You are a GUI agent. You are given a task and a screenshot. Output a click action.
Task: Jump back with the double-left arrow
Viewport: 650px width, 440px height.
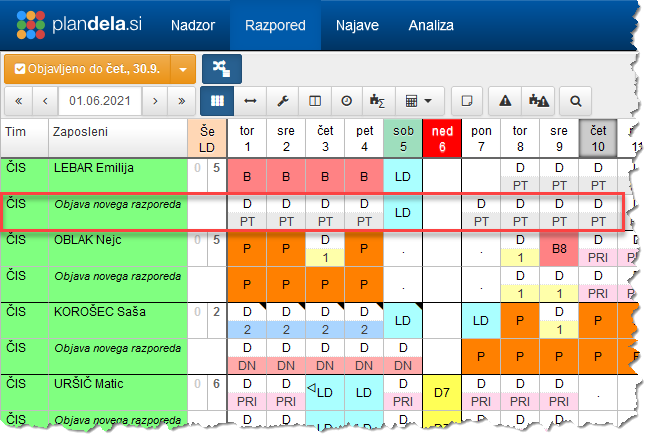pyautogui.click(x=18, y=101)
